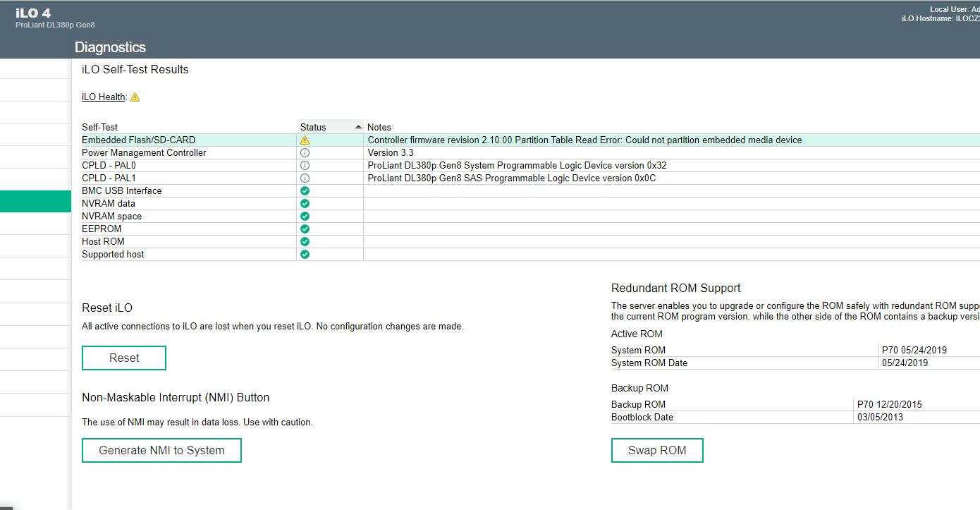Click the Bootblock Date label
Image resolution: width=980 pixels, height=510 pixels.
pos(642,418)
